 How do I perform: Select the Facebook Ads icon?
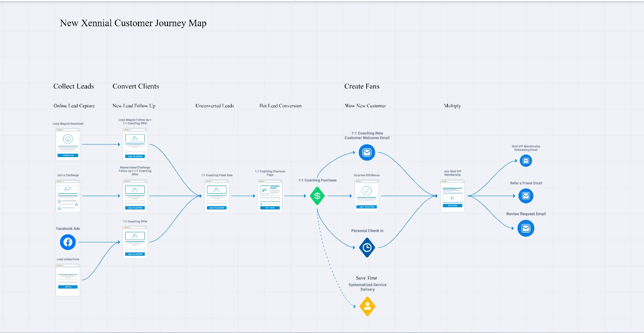point(68,242)
